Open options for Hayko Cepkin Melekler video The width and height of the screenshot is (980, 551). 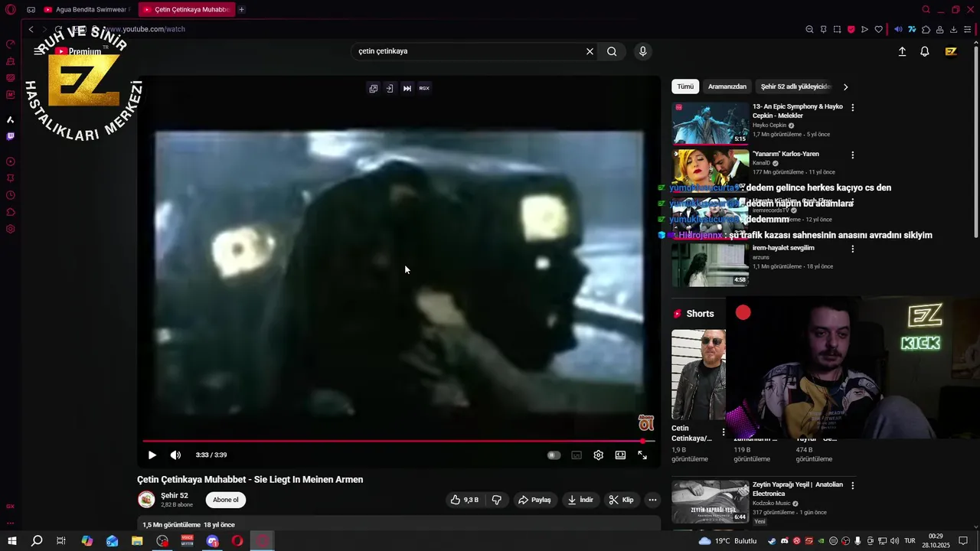853,107
